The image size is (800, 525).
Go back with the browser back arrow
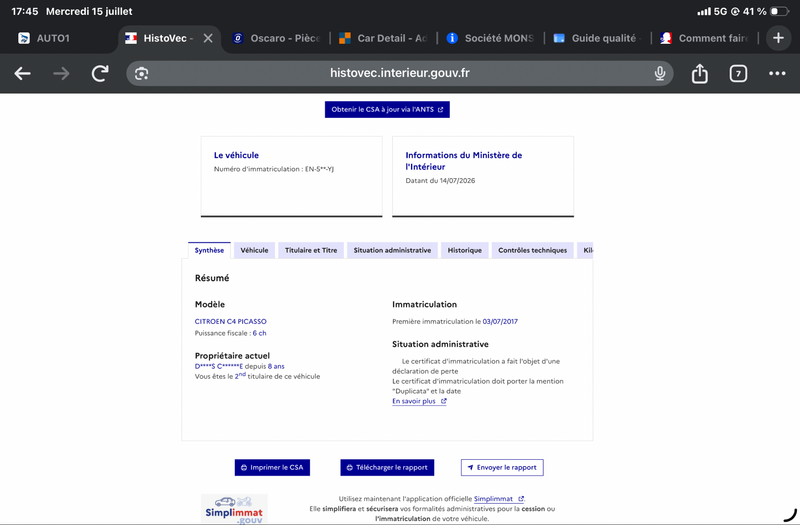[22, 73]
